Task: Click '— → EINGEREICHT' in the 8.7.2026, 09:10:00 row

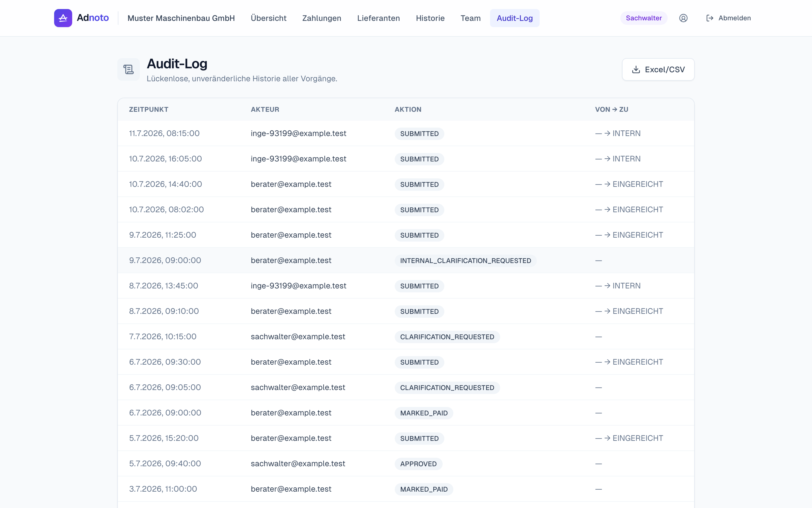Action: point(629,311)
